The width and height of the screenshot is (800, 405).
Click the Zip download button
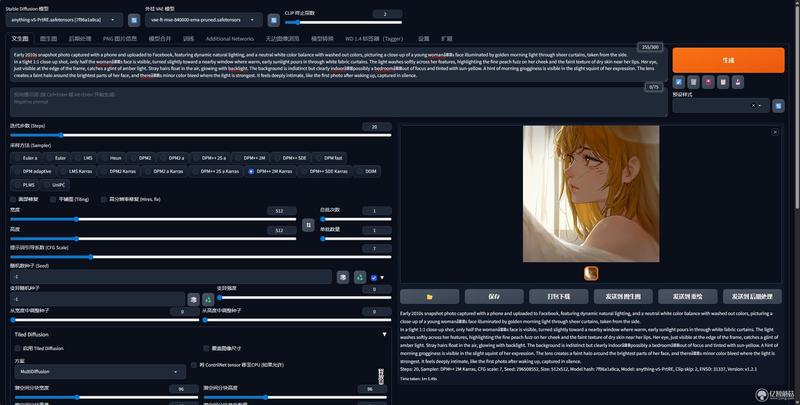click(x=559, y=296)
